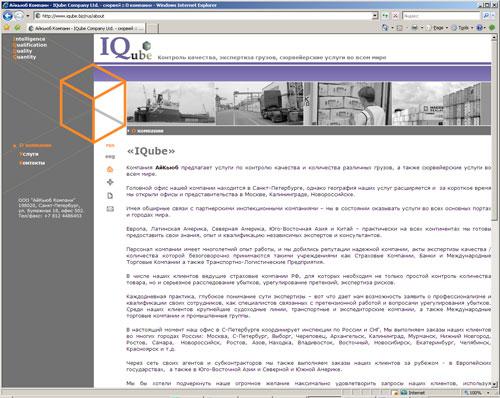Click the vertical scrollbar thumb
Viewport: 500px width, 398px height.
[494, 131]
